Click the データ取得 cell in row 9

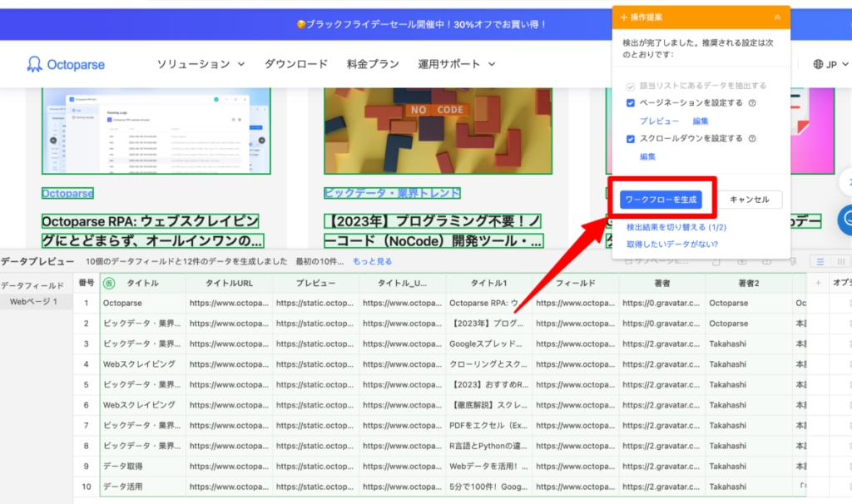coord(143,466)
